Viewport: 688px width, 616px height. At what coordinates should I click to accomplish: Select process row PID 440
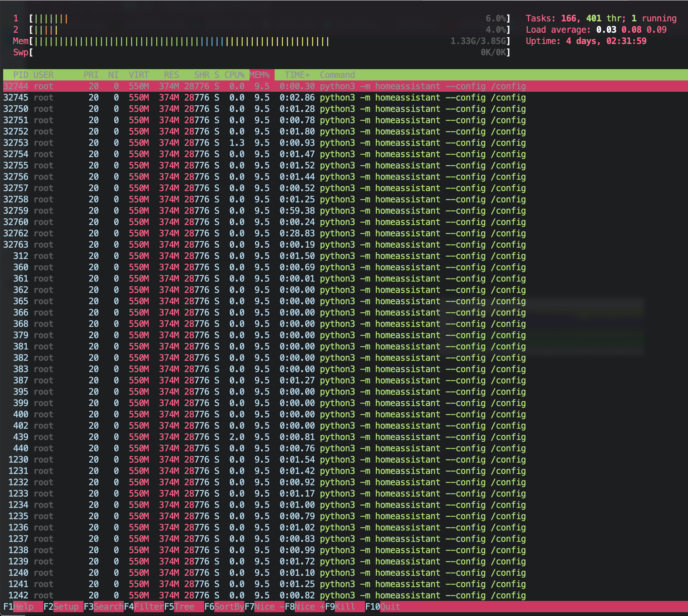345,448
